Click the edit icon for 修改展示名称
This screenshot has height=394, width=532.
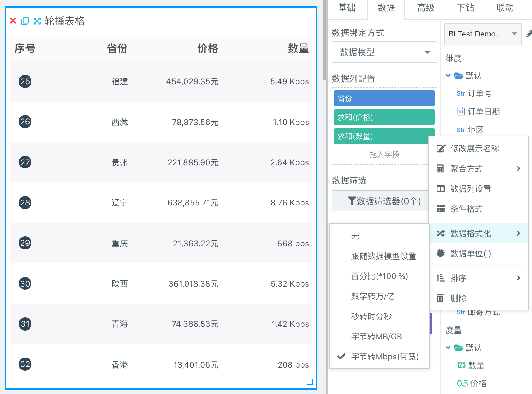[441, 149]
